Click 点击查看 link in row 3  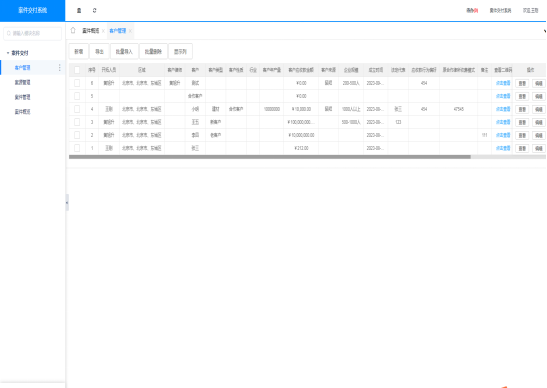pos(503,122)
